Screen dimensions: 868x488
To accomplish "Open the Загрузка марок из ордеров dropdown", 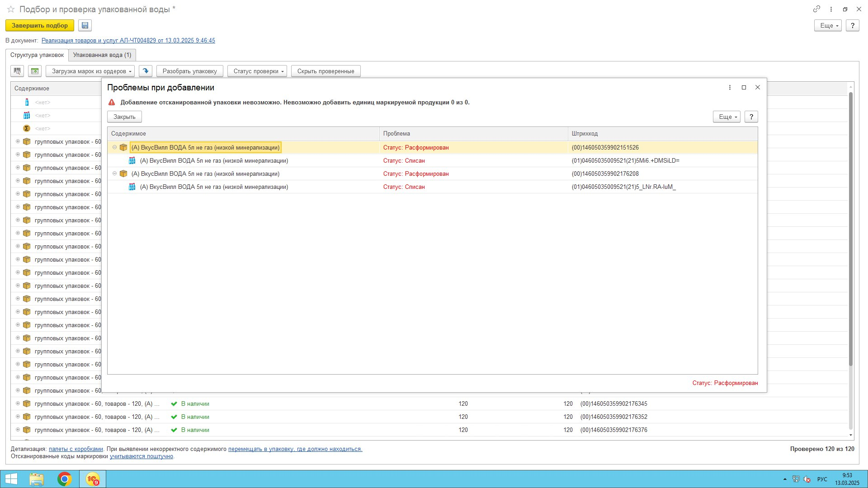I will tap(90, 71).
